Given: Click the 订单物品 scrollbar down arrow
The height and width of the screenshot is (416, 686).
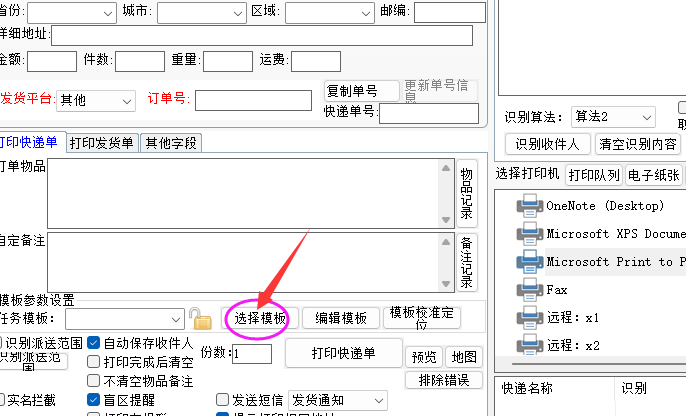Looking at the screenshot, I should 446,220.
